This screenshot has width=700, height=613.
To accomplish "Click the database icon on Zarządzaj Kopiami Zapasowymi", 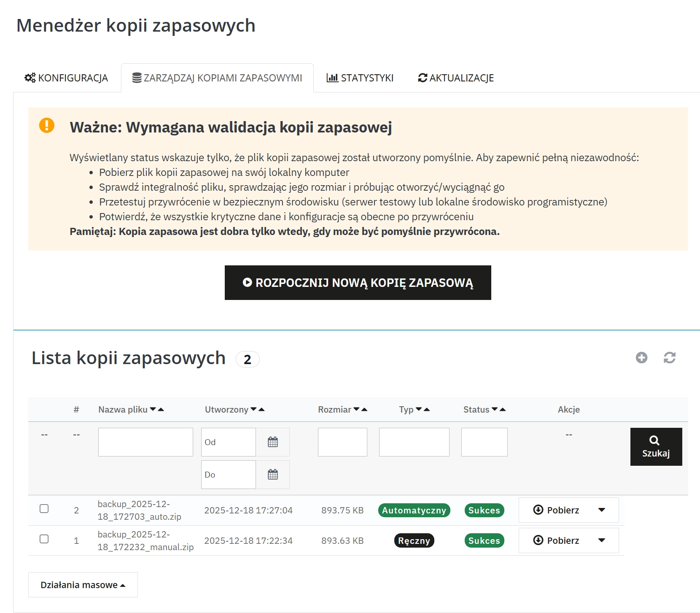I will 136,78.
